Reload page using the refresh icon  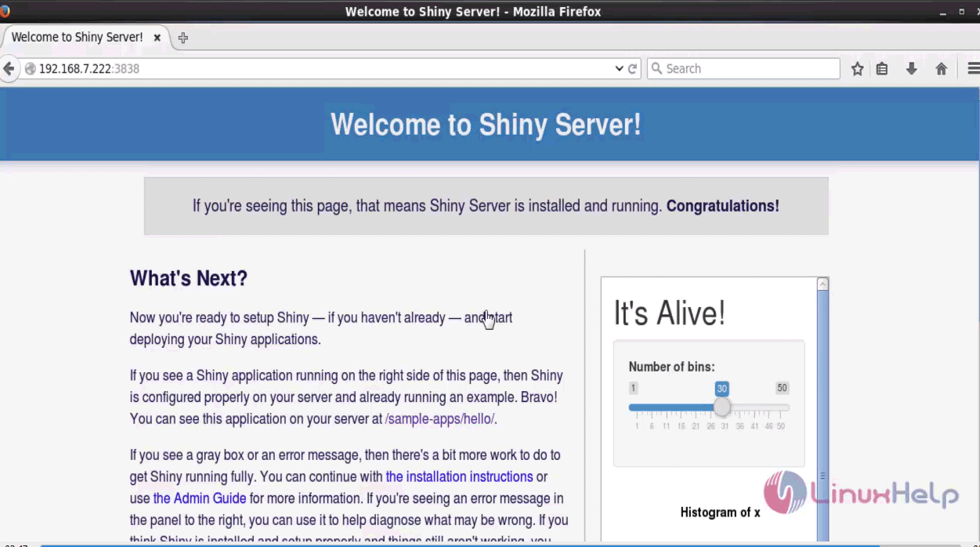click(x=633, y=69)
